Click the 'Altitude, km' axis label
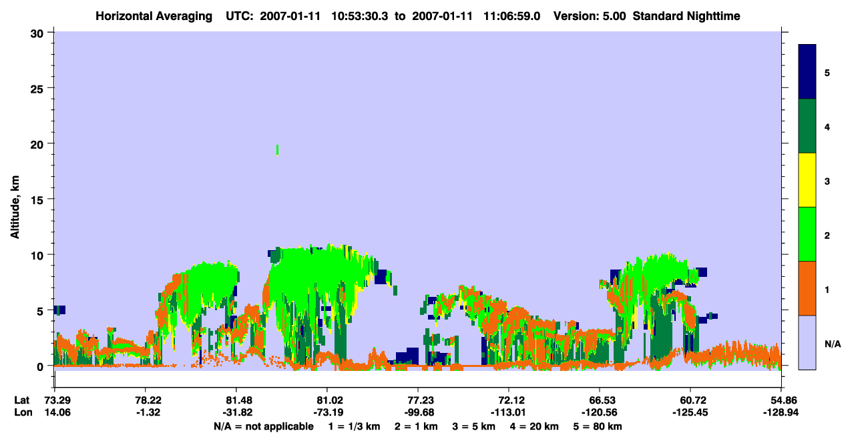Screen dimensions: 868x445 (14, 199)
